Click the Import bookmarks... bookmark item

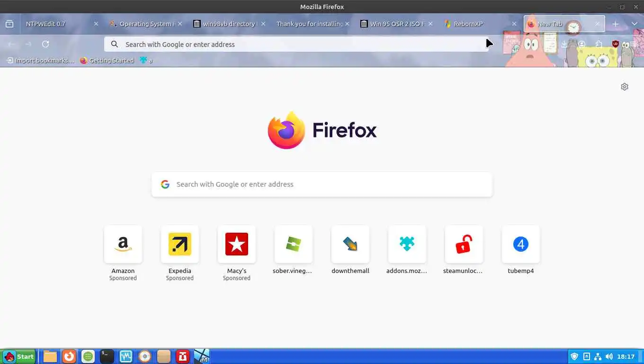pos(40,60)
